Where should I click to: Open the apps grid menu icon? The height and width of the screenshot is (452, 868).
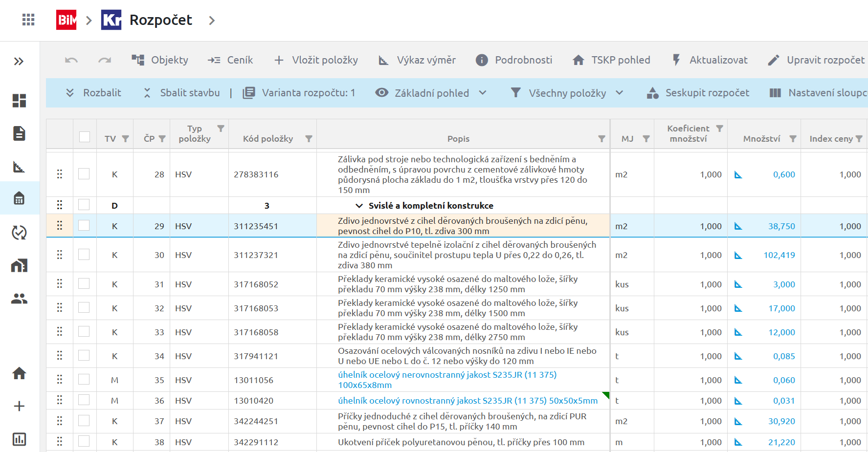tap(28, 20)
